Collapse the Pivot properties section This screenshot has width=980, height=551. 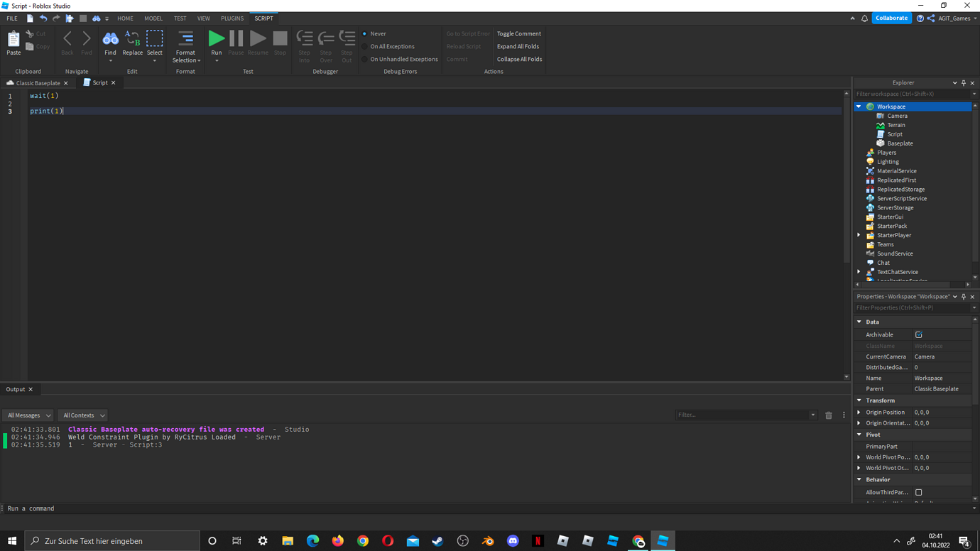click(x=859, y=435)
